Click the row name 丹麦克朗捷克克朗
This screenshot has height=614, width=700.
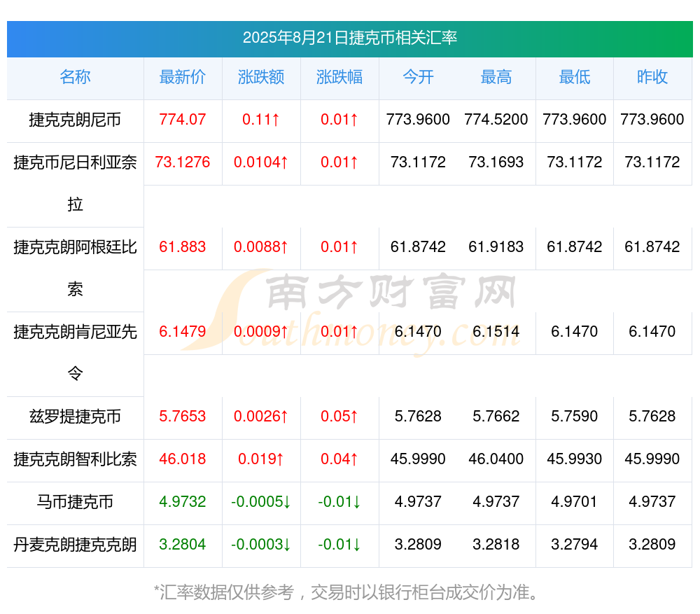point(75,545)
